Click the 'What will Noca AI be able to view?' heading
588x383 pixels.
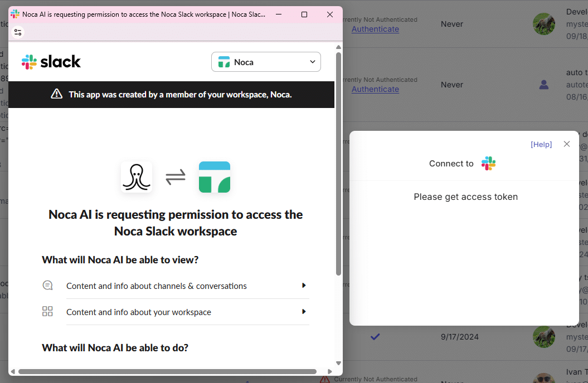120,260
